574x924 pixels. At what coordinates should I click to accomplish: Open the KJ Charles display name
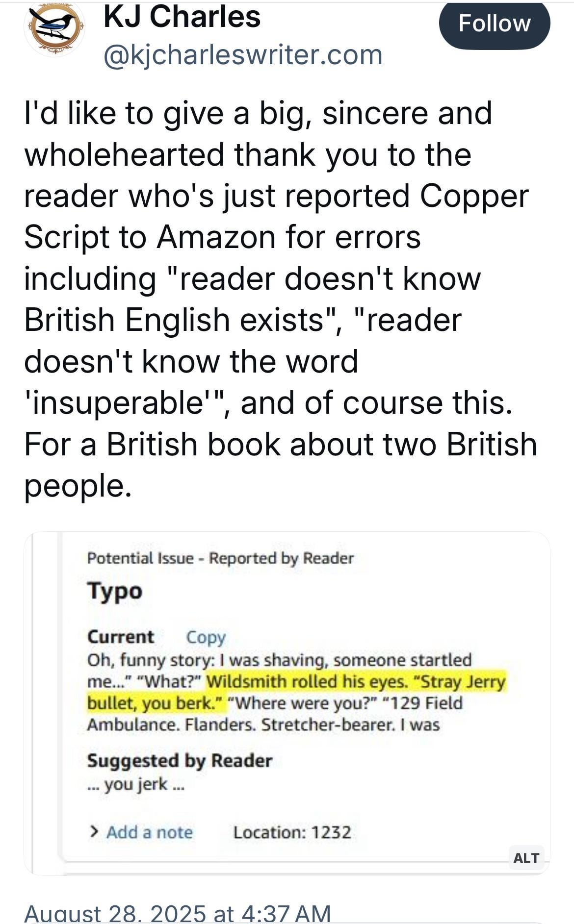pyautogui.click(x=182, y=16)
